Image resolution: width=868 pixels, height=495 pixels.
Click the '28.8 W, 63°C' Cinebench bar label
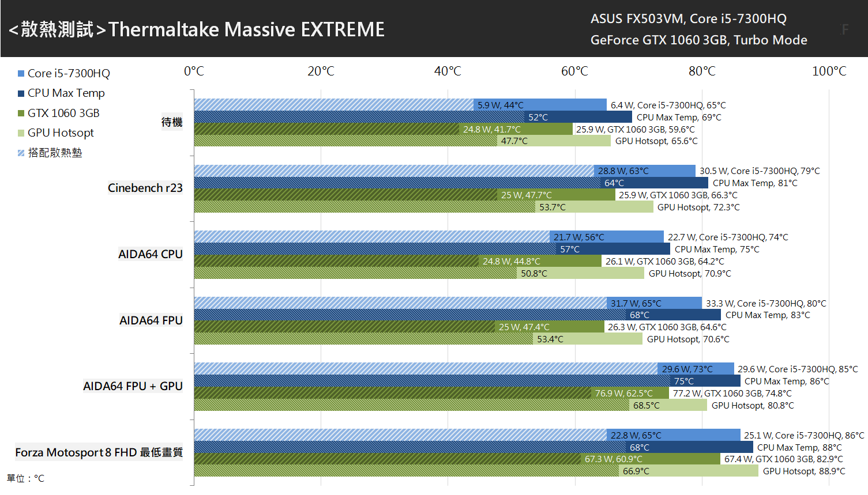click(623, 171)
